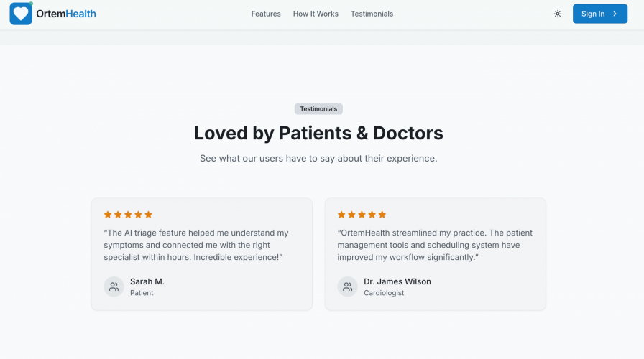Open the Features nav item
This screenshot has width=644, height=359.
click(x=266, y=14)
